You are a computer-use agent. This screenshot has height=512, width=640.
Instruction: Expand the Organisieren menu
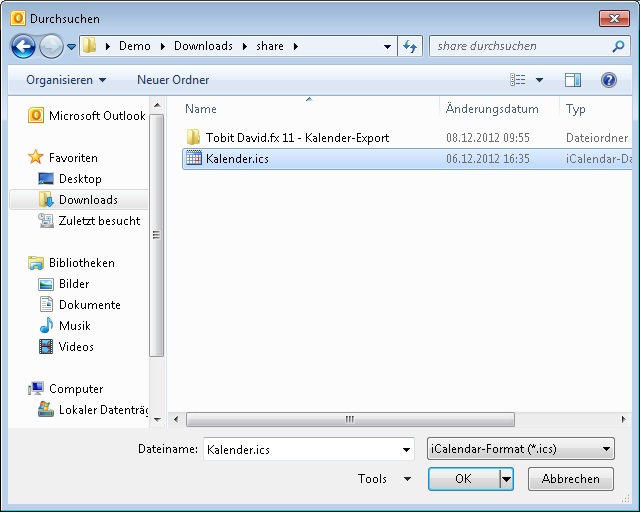(66, 80)
